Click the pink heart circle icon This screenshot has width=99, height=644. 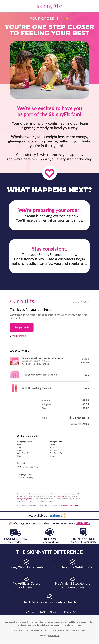[49, 173]
